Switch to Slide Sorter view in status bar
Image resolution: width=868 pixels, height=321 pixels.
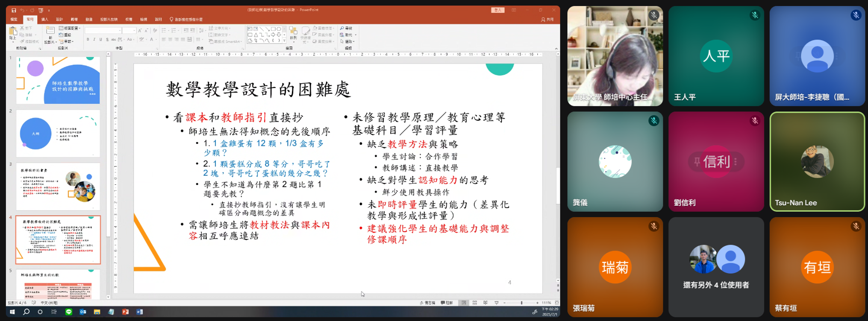(x=475, y=303)
